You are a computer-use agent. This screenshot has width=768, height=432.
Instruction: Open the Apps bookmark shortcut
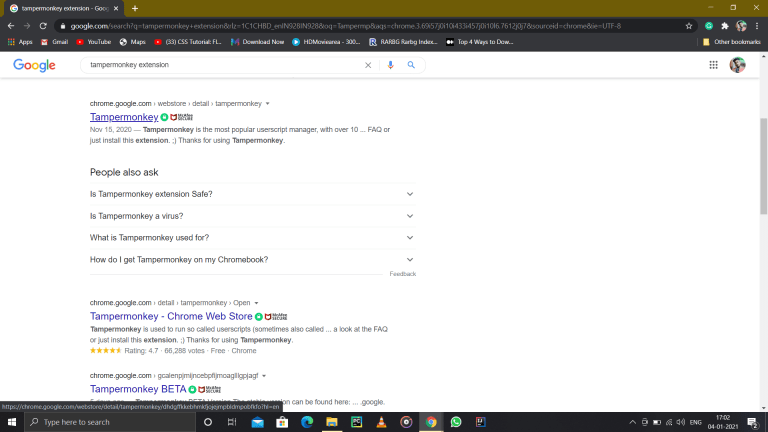[x=20, y=42]
